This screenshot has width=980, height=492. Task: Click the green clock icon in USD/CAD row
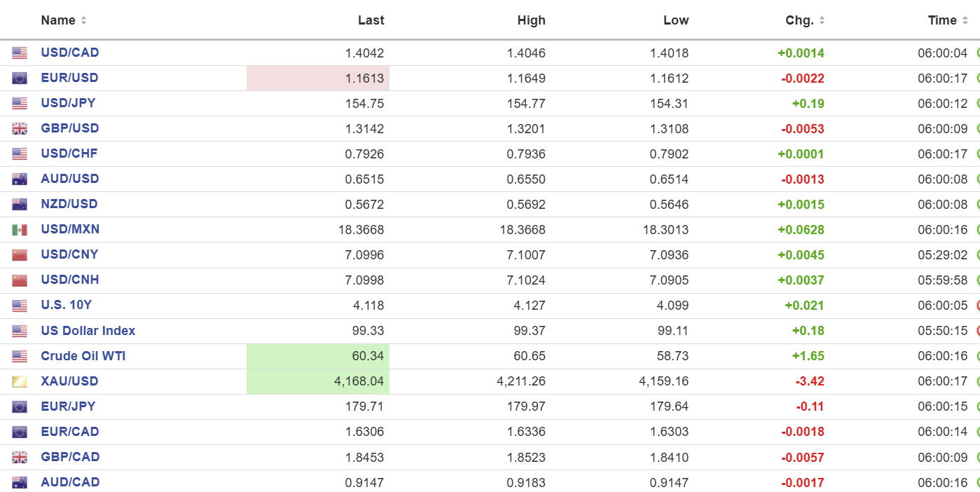(977, 53)
